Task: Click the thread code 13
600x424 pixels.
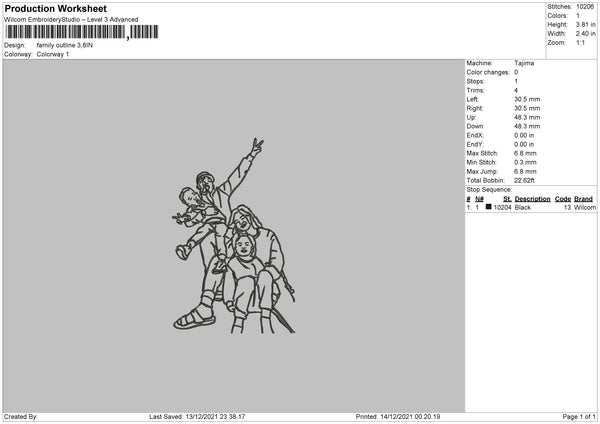Action: click(567, 207)
